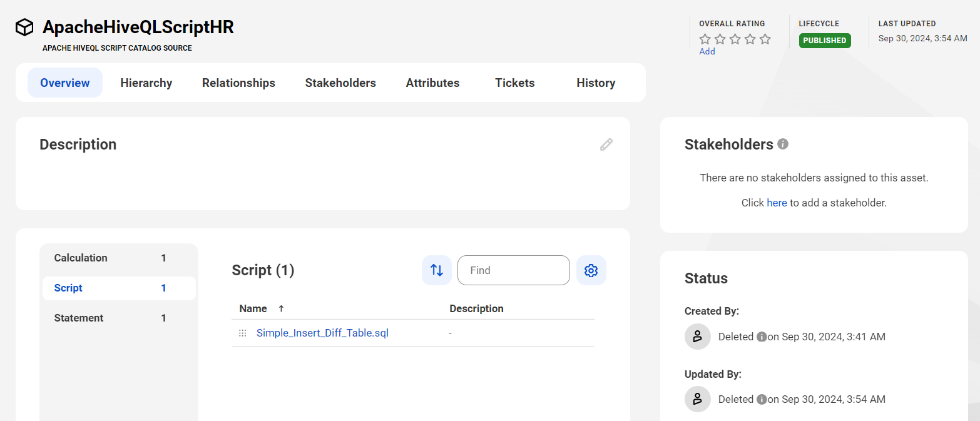The width and height of the screenshot is (980, 421).
Task: Rate the asset three stars
Action: click(735, 39)
